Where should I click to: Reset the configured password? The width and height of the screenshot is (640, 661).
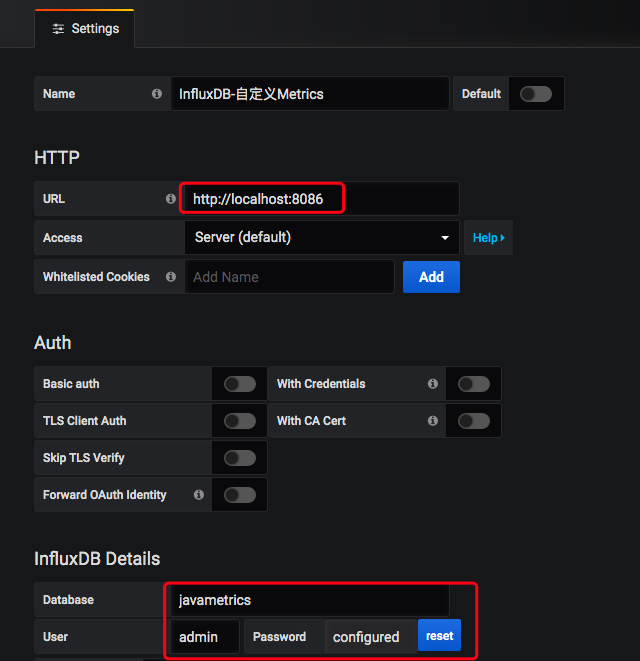pyautogui.click(x=439, y=636)
